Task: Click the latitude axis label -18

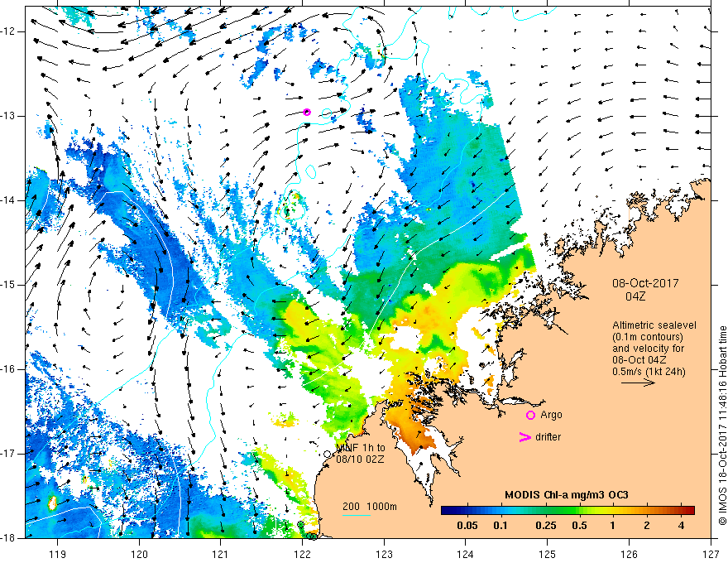Action: [8, 538]
